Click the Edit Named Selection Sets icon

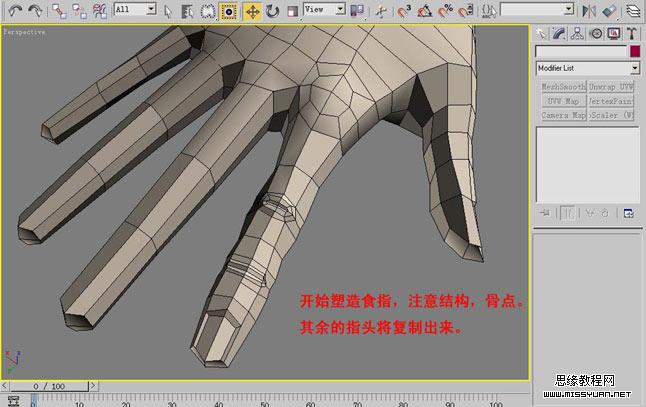(489, 11)
